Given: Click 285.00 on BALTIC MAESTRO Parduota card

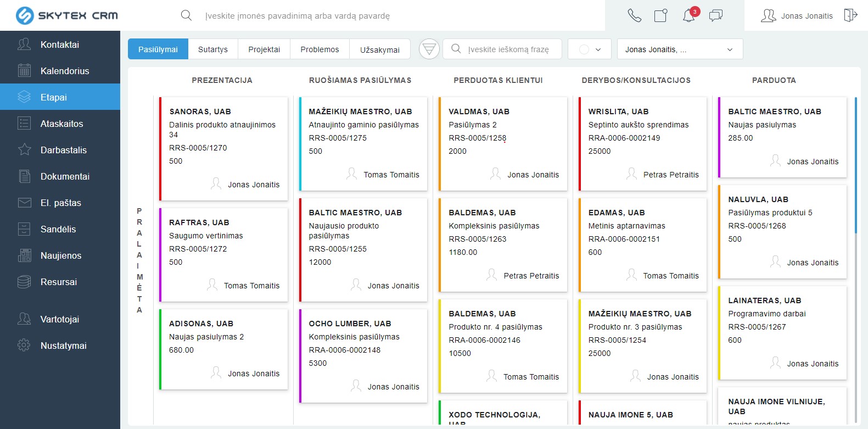Looking at the screenshot, I should coord(741,138).
